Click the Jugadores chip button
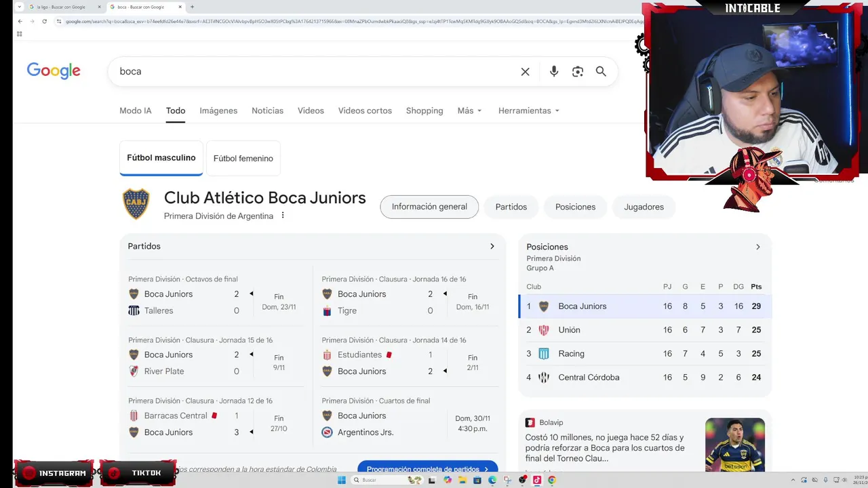 [x=644, y=207]
